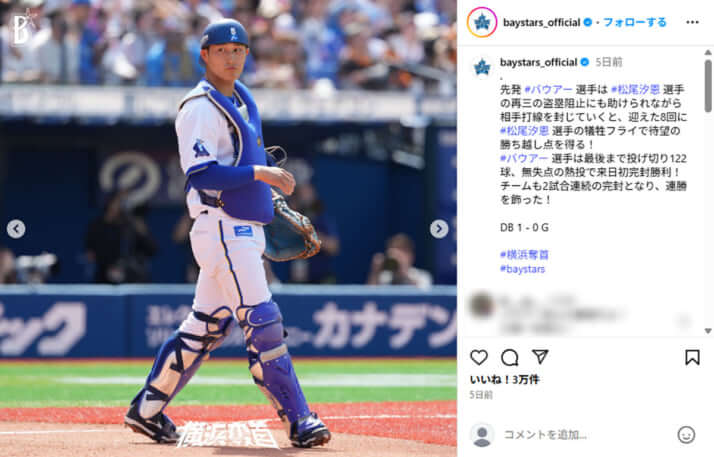
Task: Open baystars_official profile link in the header
Action: 541,22
